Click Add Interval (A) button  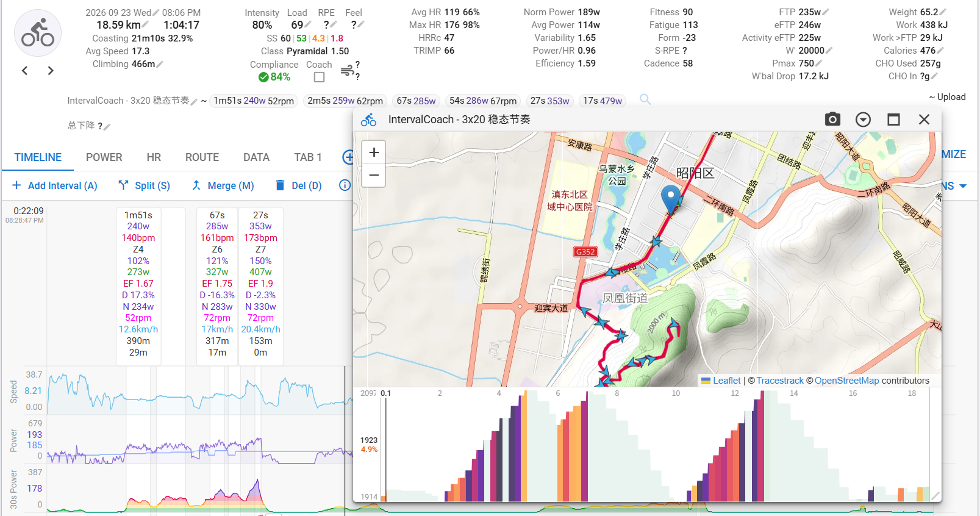point(55,185)
